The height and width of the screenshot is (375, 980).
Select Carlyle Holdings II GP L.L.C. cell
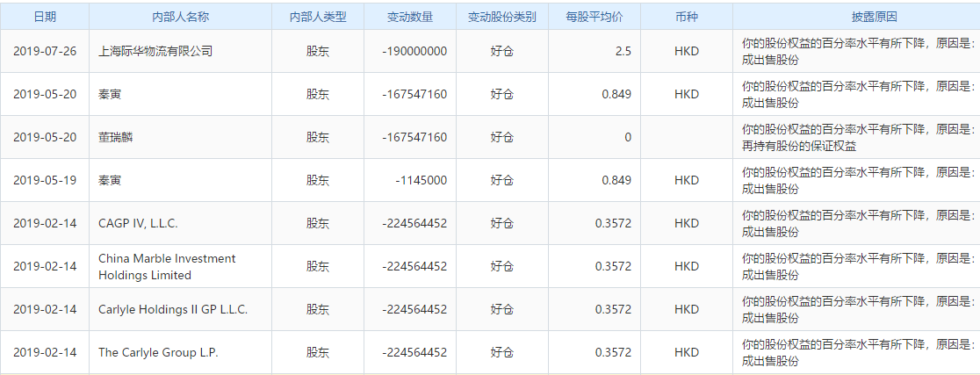tap(180, 309)
